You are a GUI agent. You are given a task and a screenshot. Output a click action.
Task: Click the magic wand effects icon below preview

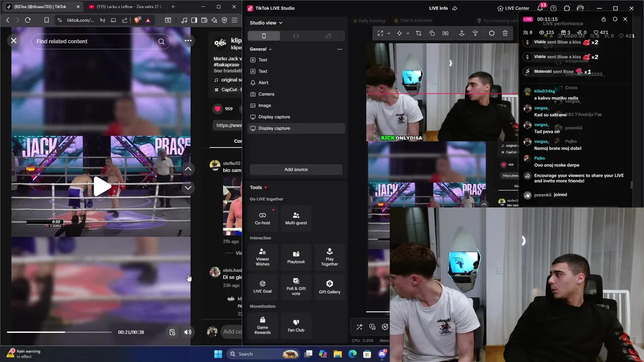(359, 327)
